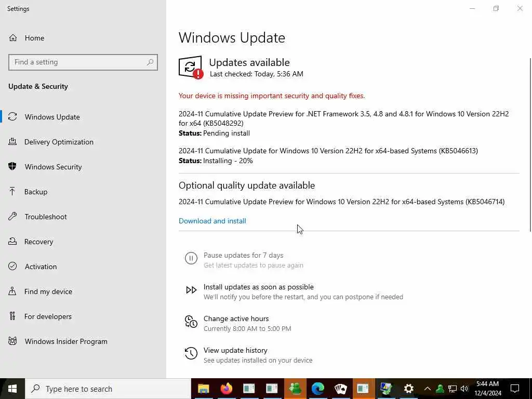Open Windows Security page
This screenshot has width=532, height=399.
pos(54,167)
